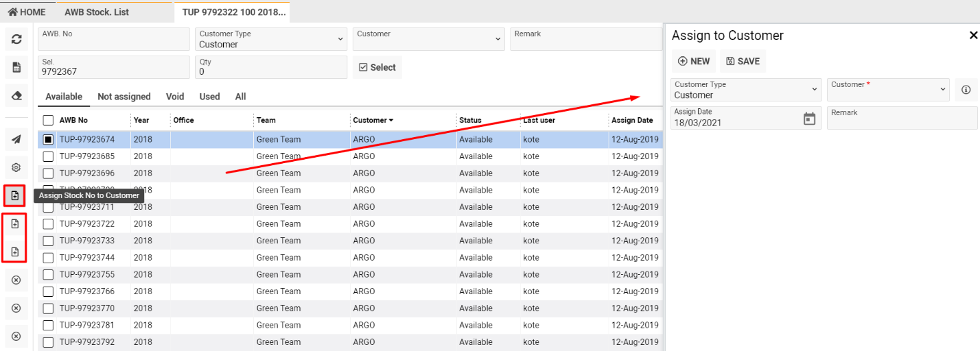The width and height of the screenshot is (980, 351).
Task: Click the AWB. No input field
Action: click(x=114, y=39)
